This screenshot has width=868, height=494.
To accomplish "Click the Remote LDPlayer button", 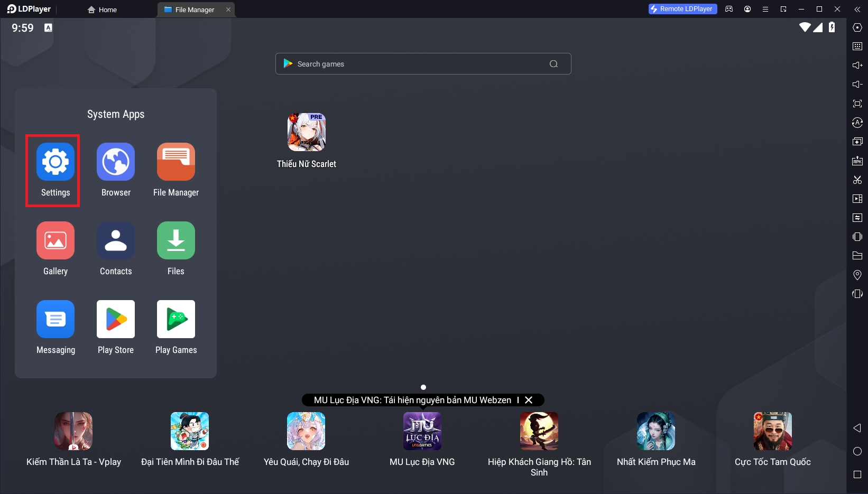I will tap(682, 9).
